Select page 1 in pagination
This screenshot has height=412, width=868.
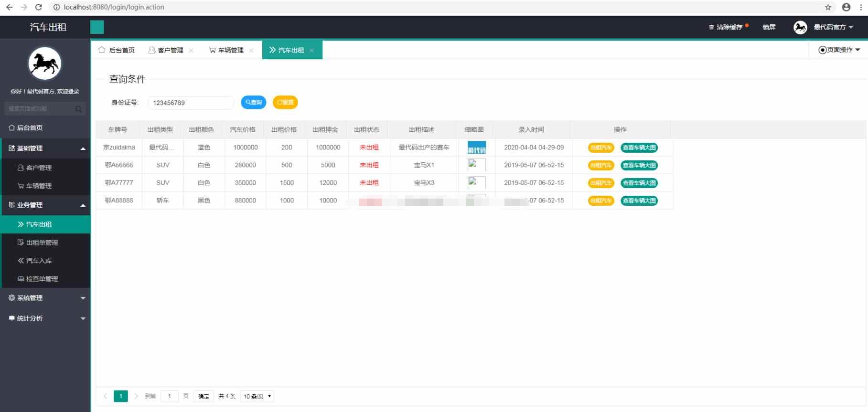click(121, 396)
